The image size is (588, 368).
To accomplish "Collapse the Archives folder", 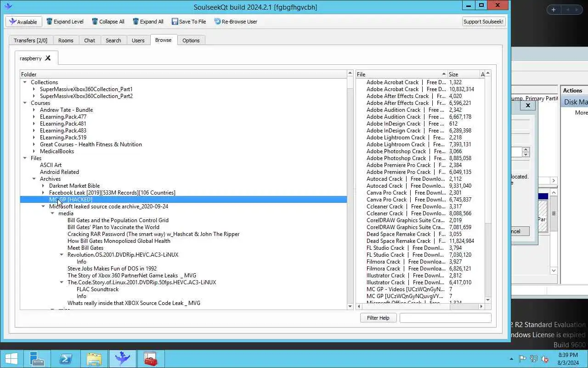I will click(x=34, y=179).
